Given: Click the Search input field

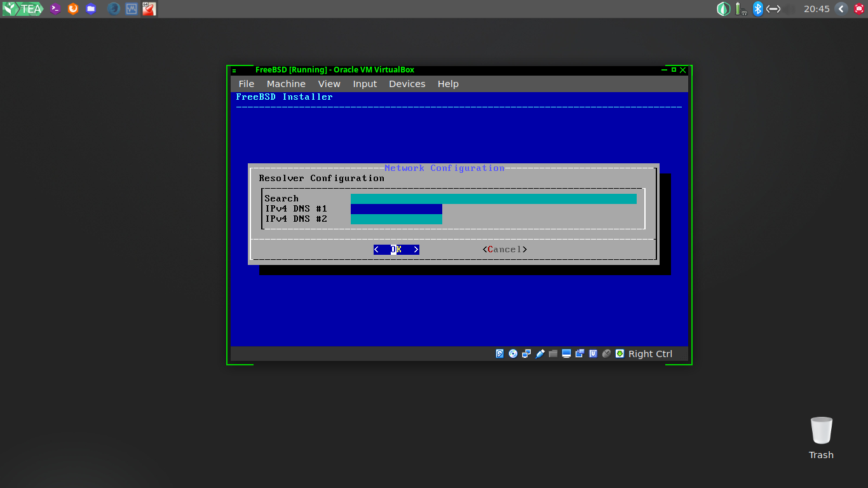Looking at the screenshot, I should pos(494,199).
